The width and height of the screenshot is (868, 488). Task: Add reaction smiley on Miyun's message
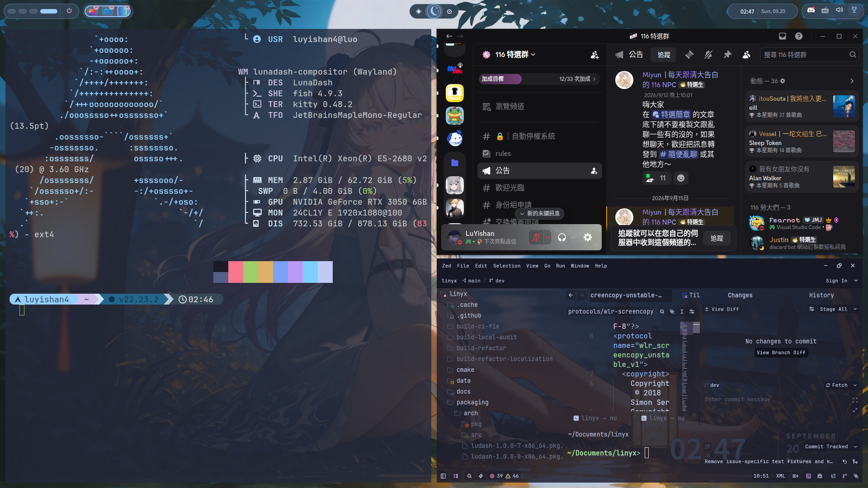(681, 178)
